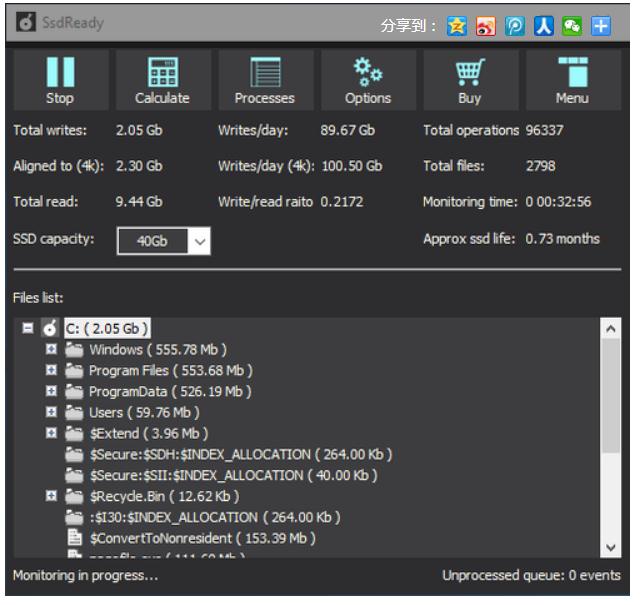Click the Write/read ratio value 0.2172
This screenshot has width=640, height=605.
click(342, 202)
